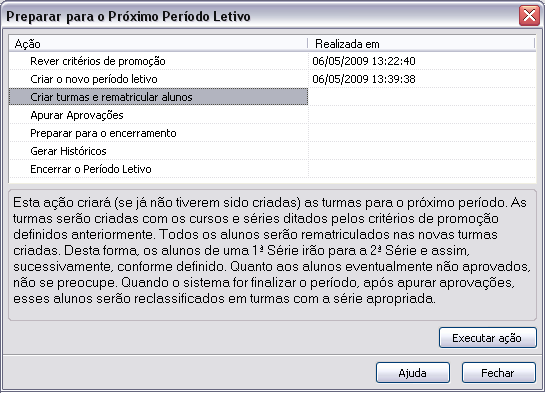Click empty 'Realizada em' cell for Encerrar o Período Letivo
Image resolution: width=545 pixels, height=393 pixels.
(422, 169)
